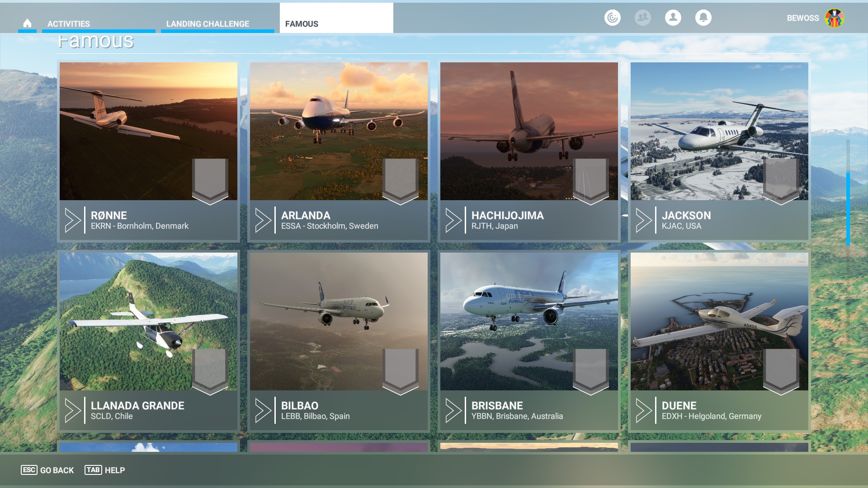Viewport: 868px width, 488px height.
Task: Click the BILBAO challenge title
Action: 300,406
